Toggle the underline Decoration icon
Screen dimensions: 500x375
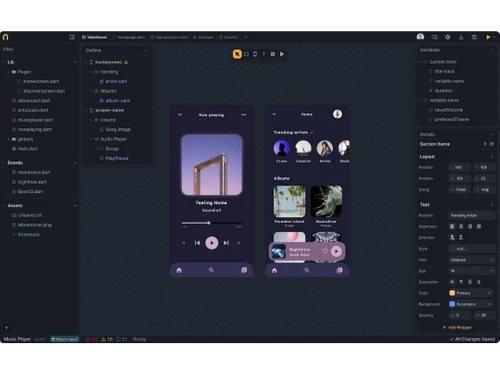coord(479,282)
